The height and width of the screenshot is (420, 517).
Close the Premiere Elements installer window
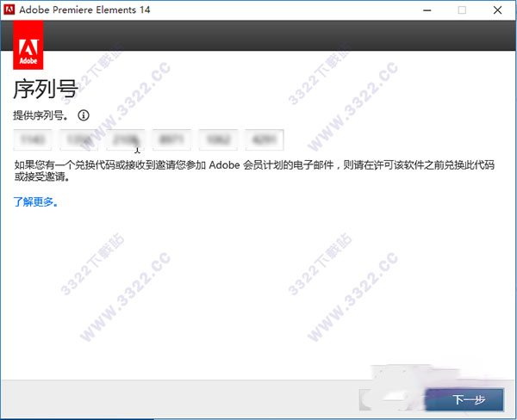[x=497, y=10]
